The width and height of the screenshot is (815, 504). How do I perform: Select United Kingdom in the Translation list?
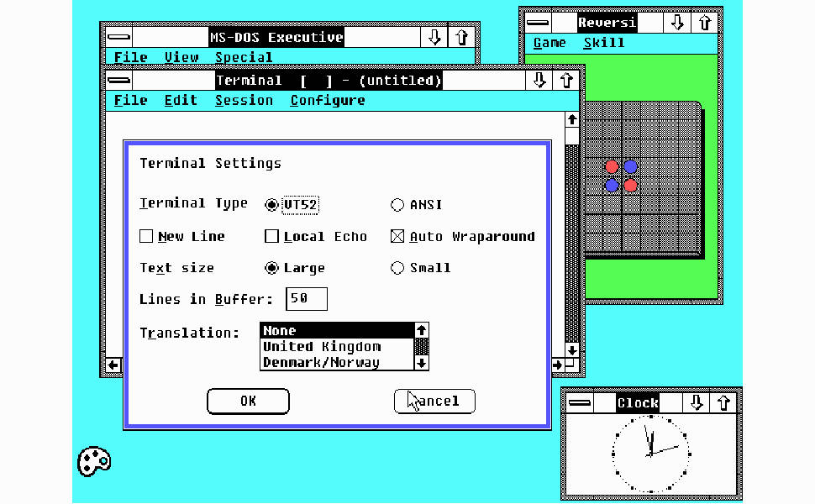[322, 347]
